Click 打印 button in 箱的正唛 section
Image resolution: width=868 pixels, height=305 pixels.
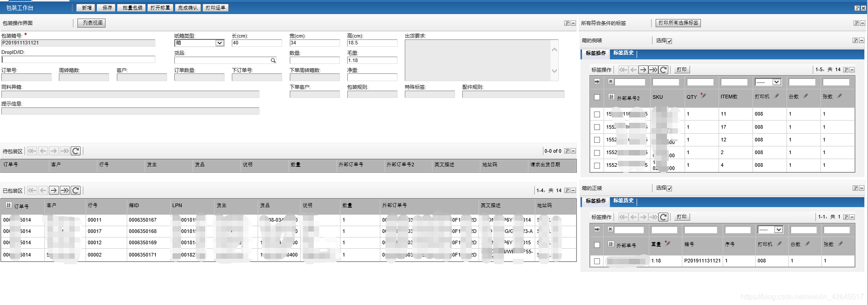[681, 217]
